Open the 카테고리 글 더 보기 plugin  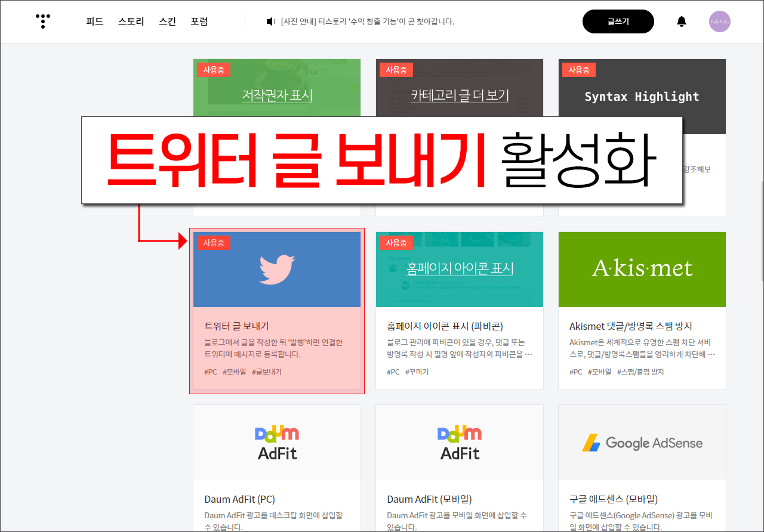(x=460, y=95)
